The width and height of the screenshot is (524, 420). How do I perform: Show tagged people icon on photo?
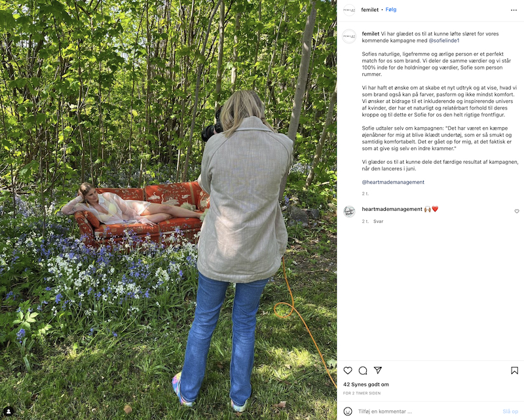pos(9,411)
